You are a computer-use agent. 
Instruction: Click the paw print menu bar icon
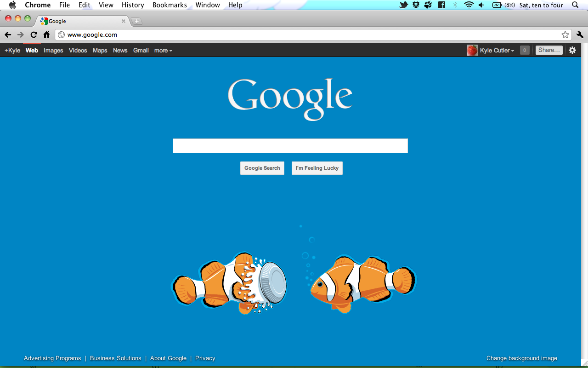pos(428,5)
